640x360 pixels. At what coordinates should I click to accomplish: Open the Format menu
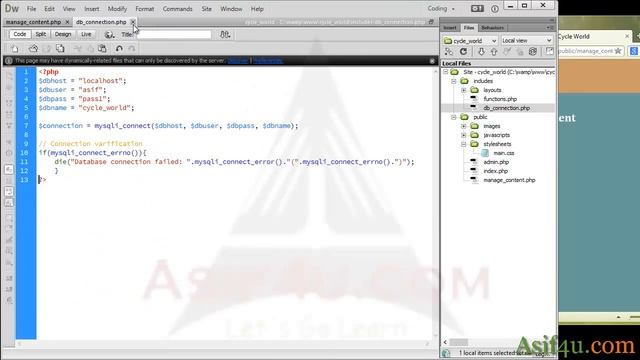tap(145, 9)
